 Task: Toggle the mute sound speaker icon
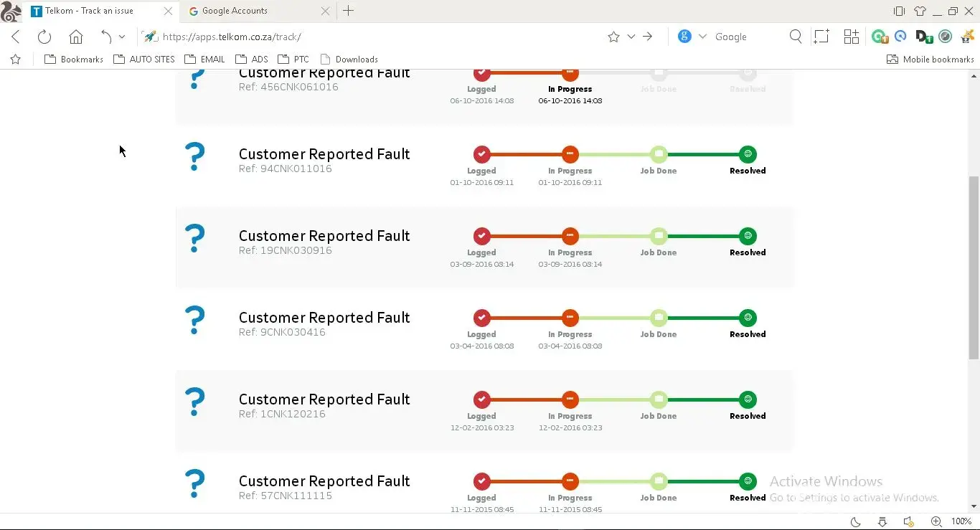(x=908, y=521)
